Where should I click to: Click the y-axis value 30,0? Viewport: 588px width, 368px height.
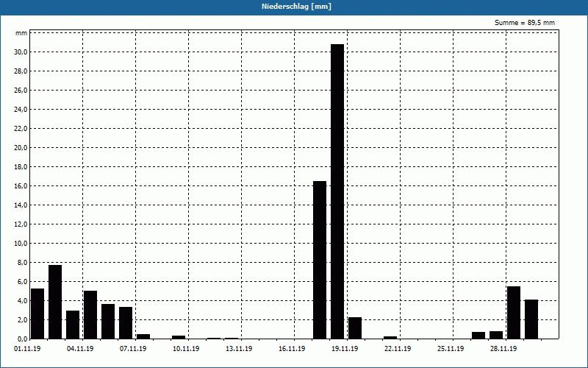21,52
